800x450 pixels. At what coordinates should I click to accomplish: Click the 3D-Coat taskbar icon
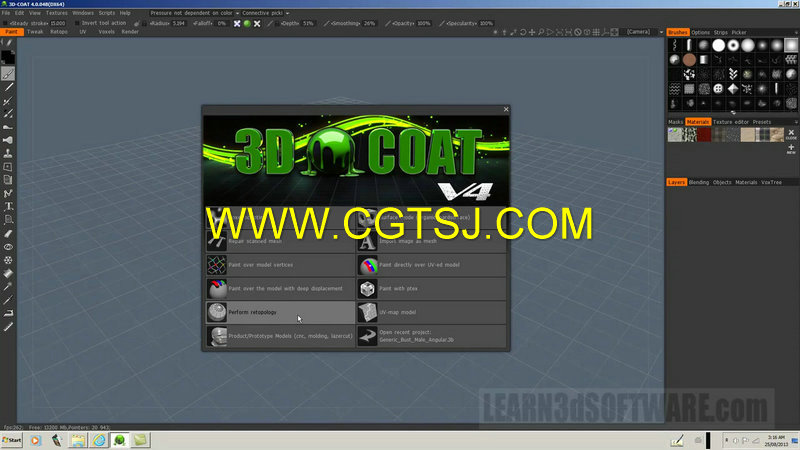pos(119,440)
